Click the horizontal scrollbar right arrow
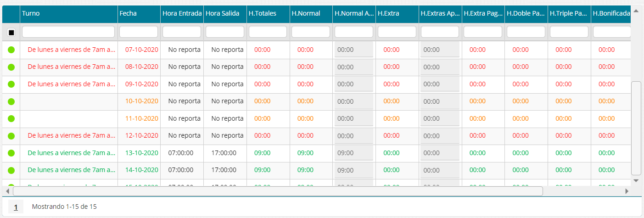The height and width of the screenshot is (218, 644). [627, 191]
